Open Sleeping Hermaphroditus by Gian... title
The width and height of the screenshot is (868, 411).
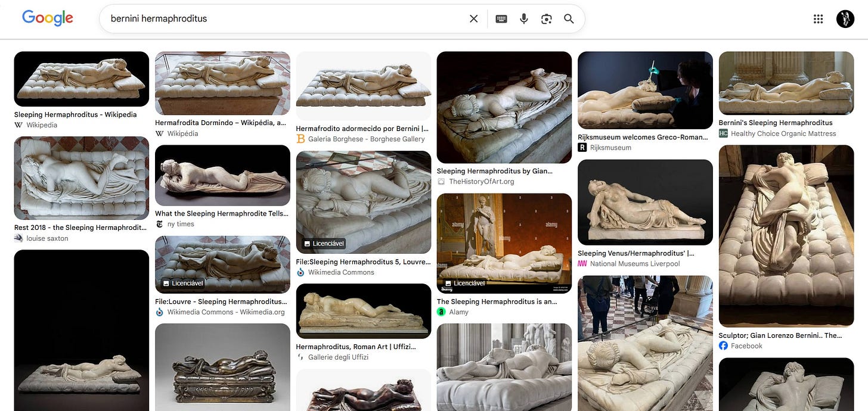pos(495,171)
